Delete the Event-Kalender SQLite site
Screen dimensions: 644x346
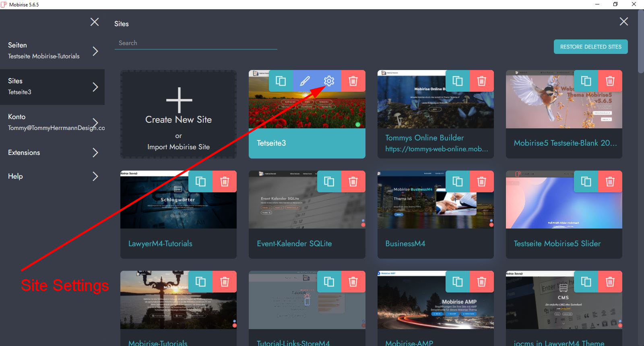353,181
